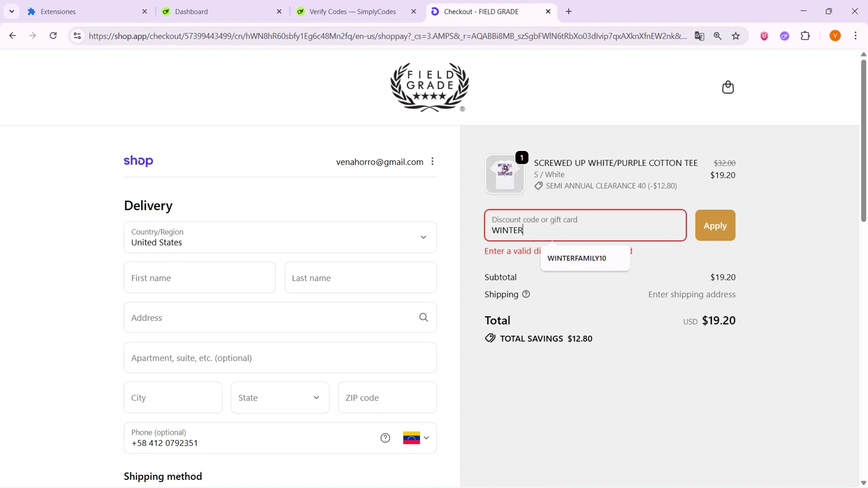Switch to the Extensiones tab
The image size is (868, 488).
(87, 12)
